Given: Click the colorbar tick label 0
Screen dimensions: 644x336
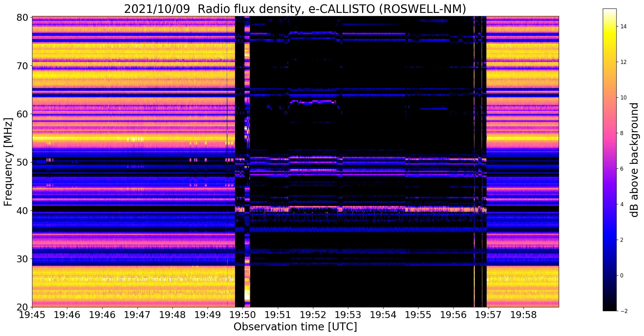Looking at the screenshot, I should click(621, 276).
